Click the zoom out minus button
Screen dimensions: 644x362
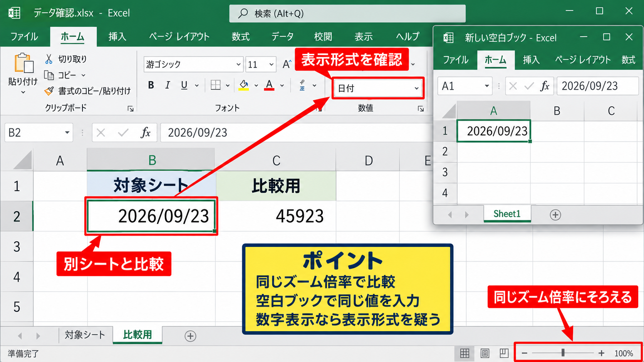coord(524,353)
